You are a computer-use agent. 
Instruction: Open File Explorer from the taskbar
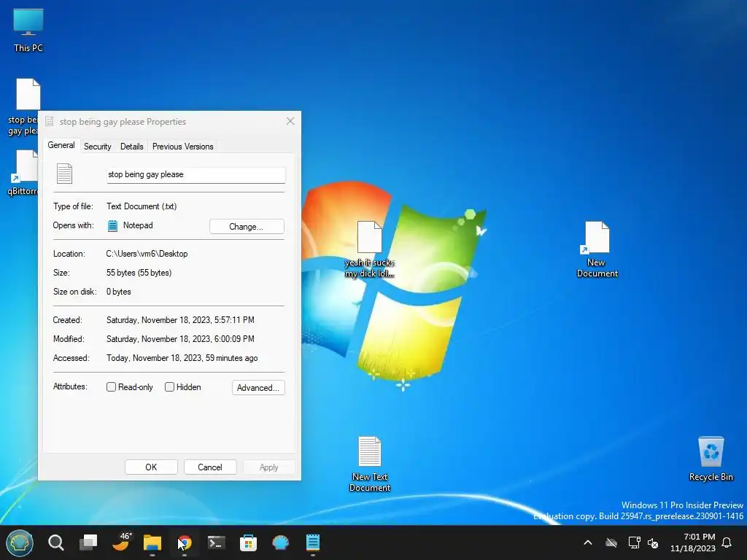152,542
